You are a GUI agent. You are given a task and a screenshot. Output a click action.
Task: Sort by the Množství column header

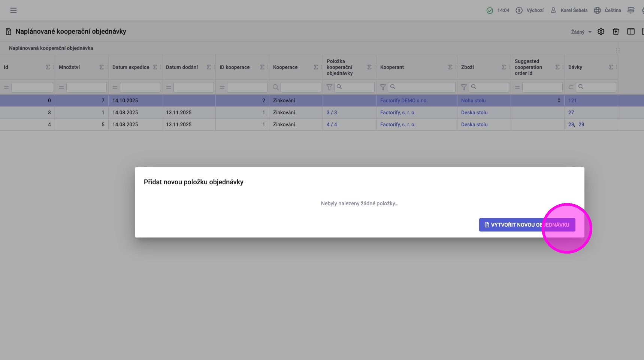[x=69, y=67]
